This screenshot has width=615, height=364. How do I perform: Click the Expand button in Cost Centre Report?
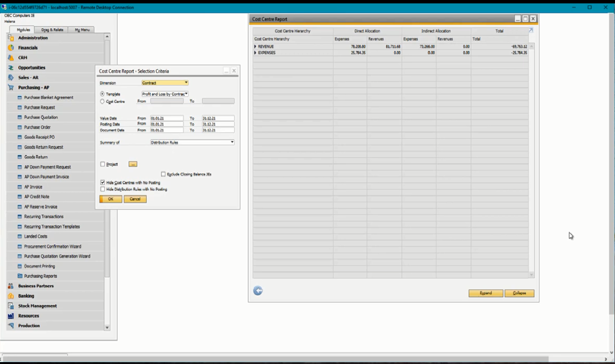tap(485, 293)
